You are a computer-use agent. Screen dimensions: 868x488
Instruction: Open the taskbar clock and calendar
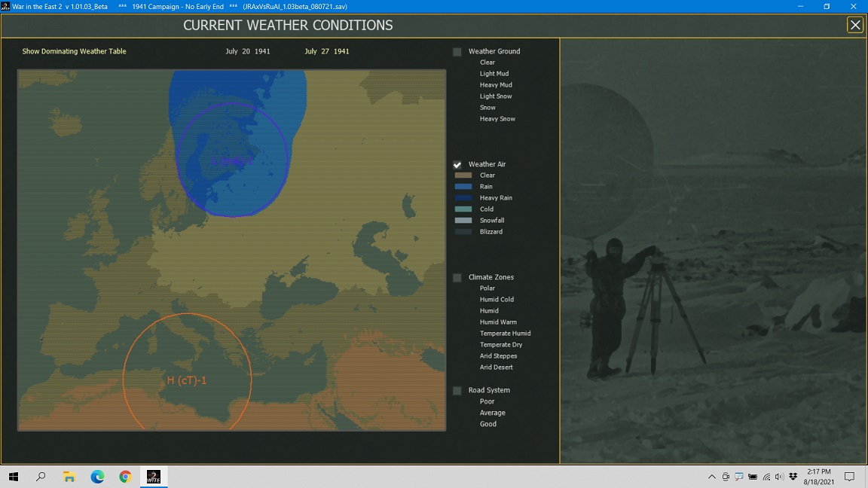pyautogui.click(x=819, y=477)
